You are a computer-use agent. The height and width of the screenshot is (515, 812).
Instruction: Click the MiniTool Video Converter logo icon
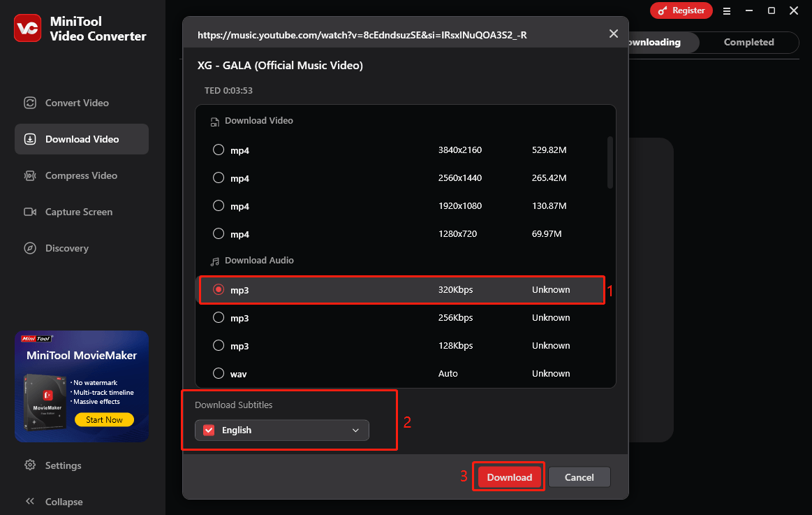(x=27, y=28)
